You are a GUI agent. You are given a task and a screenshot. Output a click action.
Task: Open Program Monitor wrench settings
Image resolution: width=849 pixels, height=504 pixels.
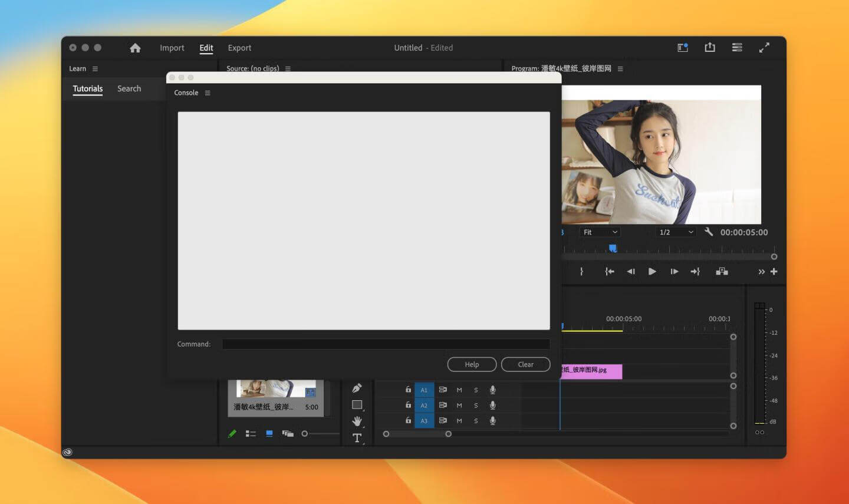[x=709, y=232]
